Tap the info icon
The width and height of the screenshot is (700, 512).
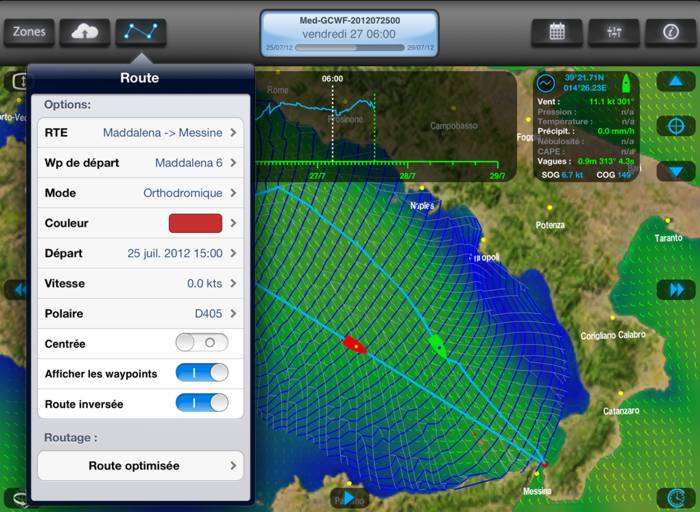[671, 32]
